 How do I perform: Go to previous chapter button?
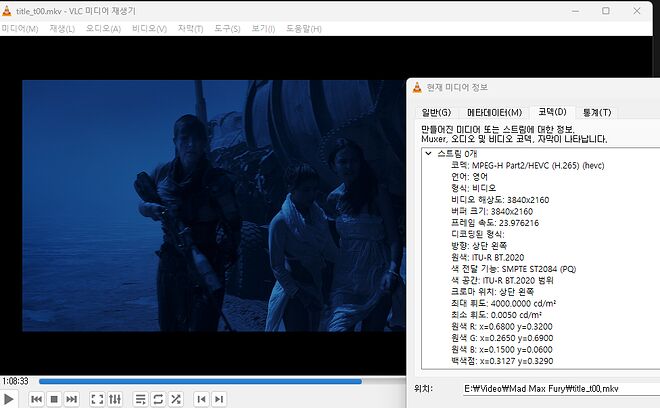[201, 399]
